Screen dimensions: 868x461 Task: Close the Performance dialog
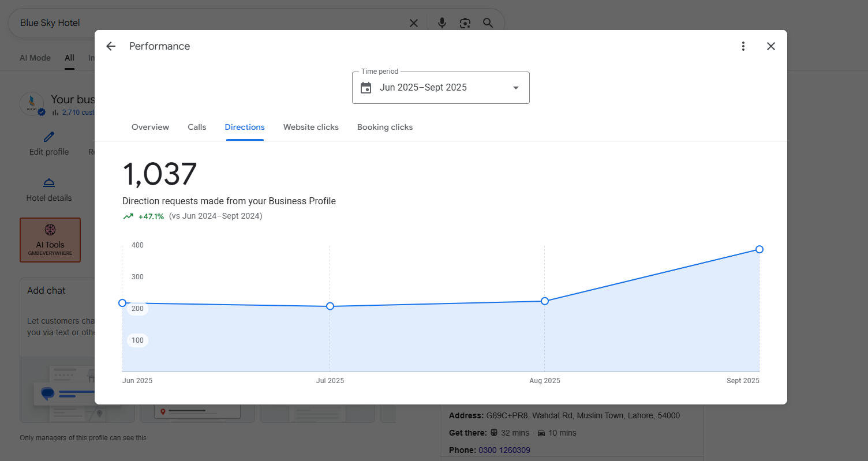(x=771, y=46)
